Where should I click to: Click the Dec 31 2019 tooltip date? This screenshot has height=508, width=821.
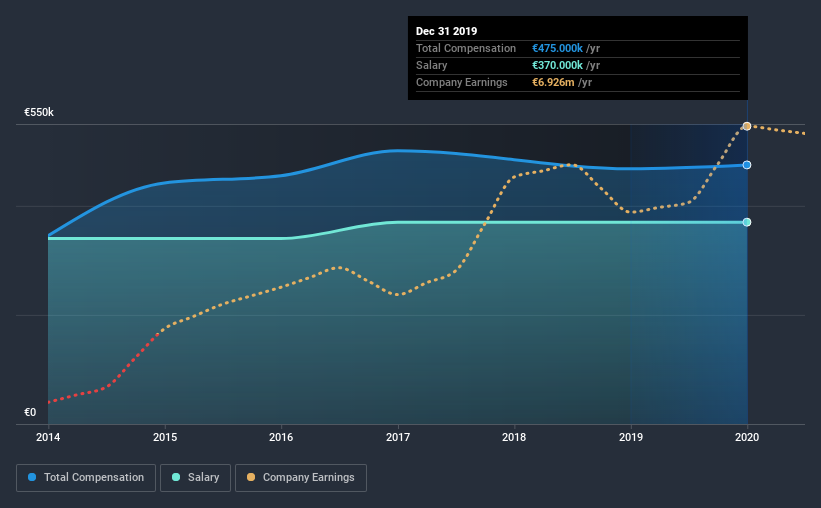pos(447,31)
